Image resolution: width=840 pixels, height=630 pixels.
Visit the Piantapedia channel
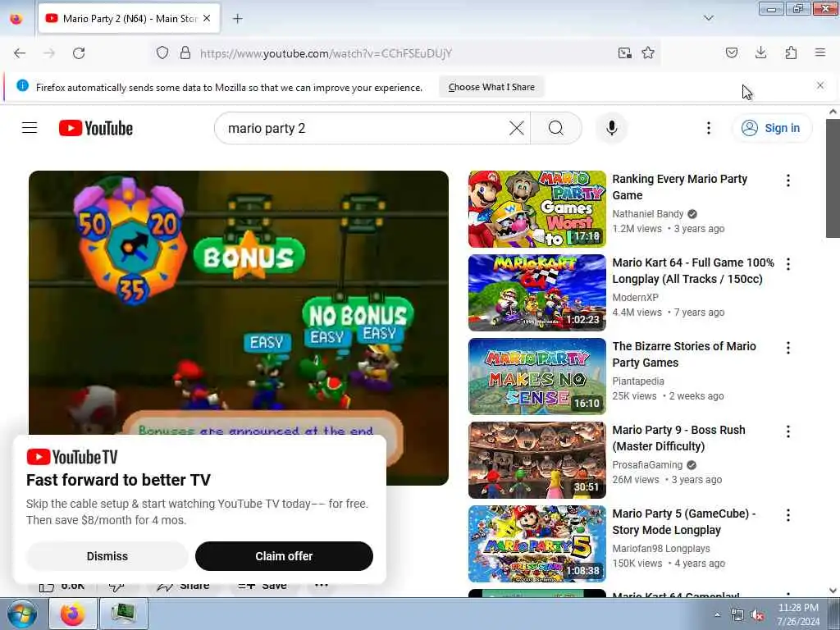click(638, 381)
